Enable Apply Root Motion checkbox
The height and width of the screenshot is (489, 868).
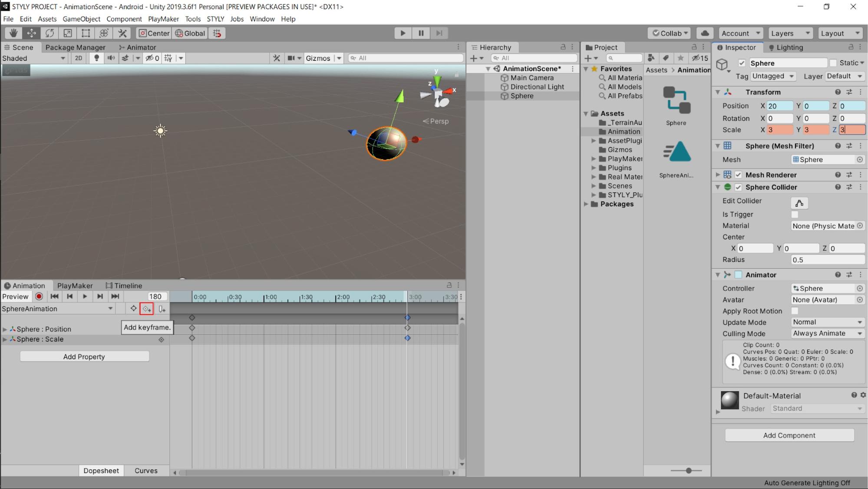(x=795, y=311)
